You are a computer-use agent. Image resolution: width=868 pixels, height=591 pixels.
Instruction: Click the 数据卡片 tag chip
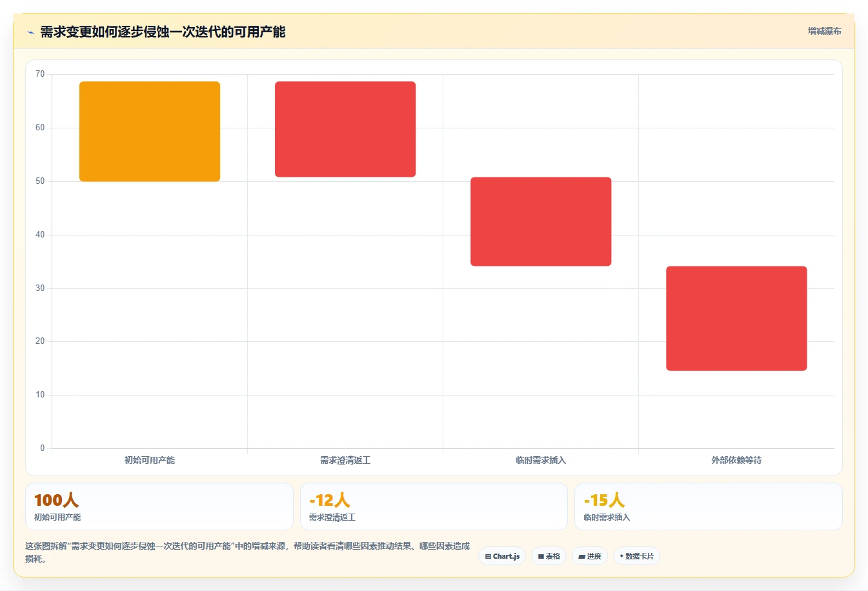636,556
